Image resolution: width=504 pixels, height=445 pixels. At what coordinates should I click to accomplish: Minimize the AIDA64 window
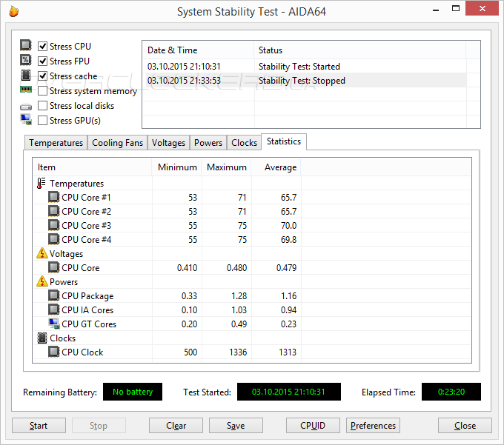point(436,9)
